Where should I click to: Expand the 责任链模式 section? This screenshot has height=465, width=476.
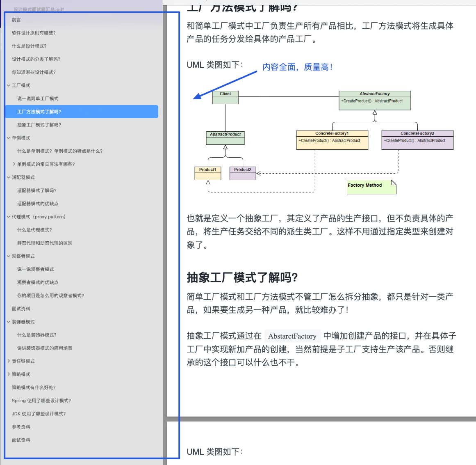coord(8,361)
